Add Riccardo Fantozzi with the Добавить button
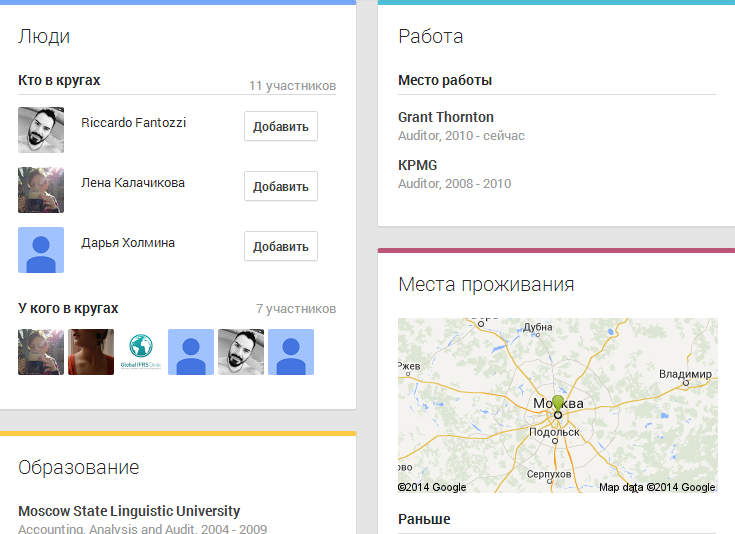Image resolution: width=735 pixels, height=534 pixels. [x=281, y=126]
